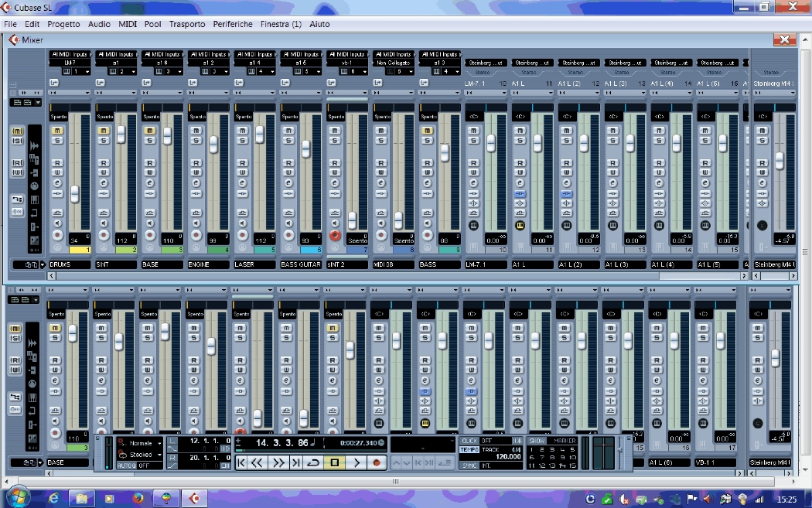Open the Trasporto menu
This screenshot has height=508, width=812.
(x=187, y=24)
